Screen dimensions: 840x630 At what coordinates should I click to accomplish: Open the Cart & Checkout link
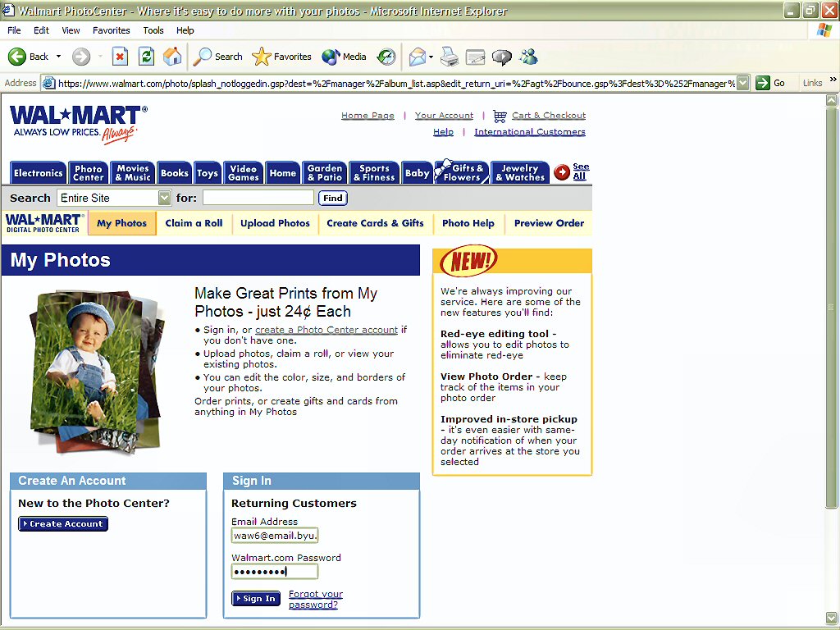pyautogui.click(x=549, y=115)
